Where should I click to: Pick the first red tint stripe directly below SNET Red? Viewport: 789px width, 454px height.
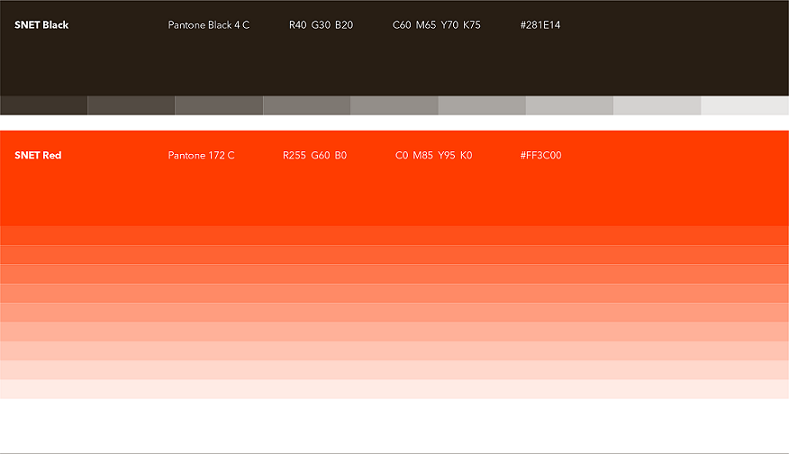point(394,236)
